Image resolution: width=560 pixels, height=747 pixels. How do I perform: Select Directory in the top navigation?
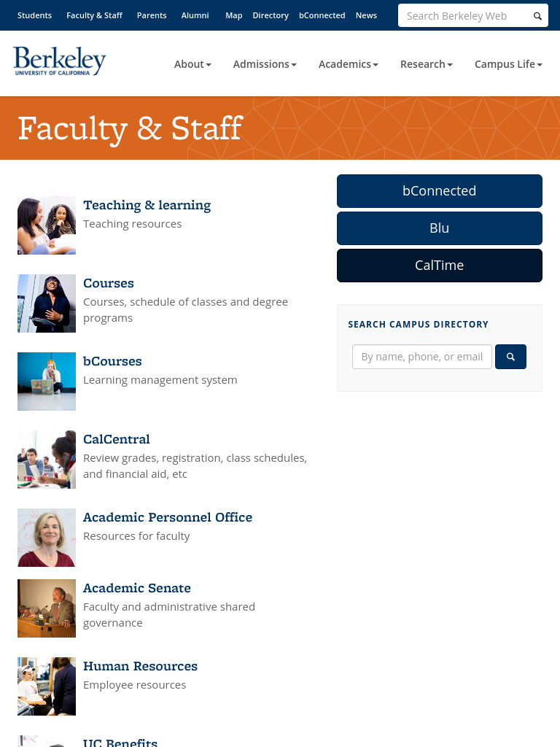pos(271,15)
